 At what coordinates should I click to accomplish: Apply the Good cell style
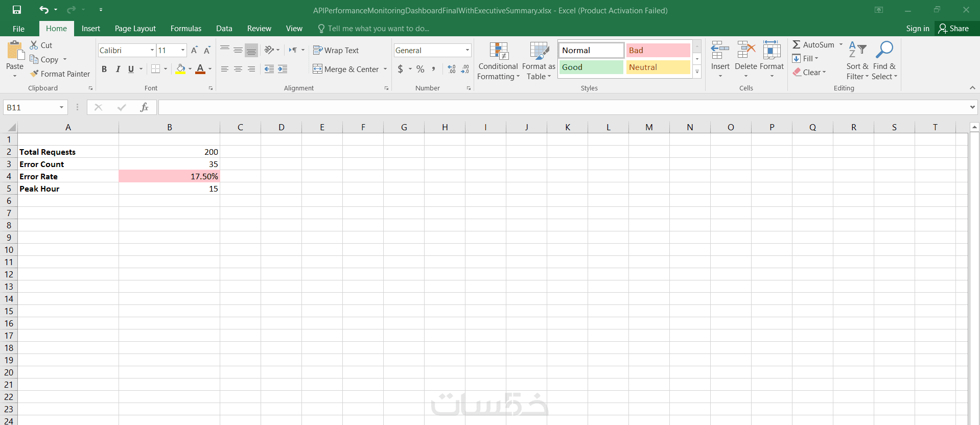pos(591,67)
